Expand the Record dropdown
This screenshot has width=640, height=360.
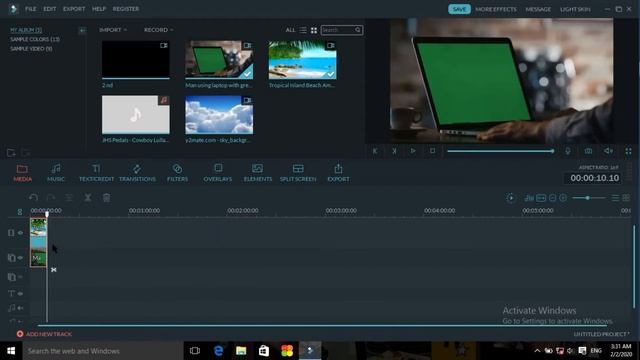click(x=158, y=30)
